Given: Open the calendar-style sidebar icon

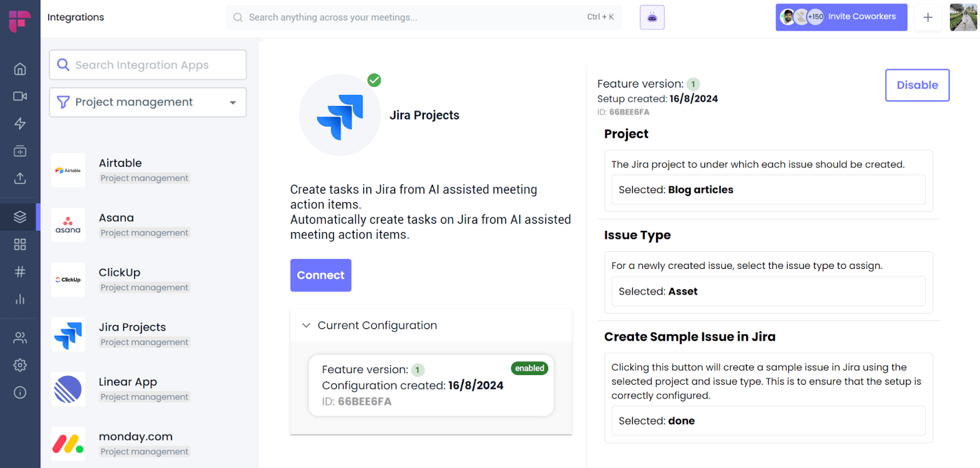Looking at the screenshot, I should 20,151.
